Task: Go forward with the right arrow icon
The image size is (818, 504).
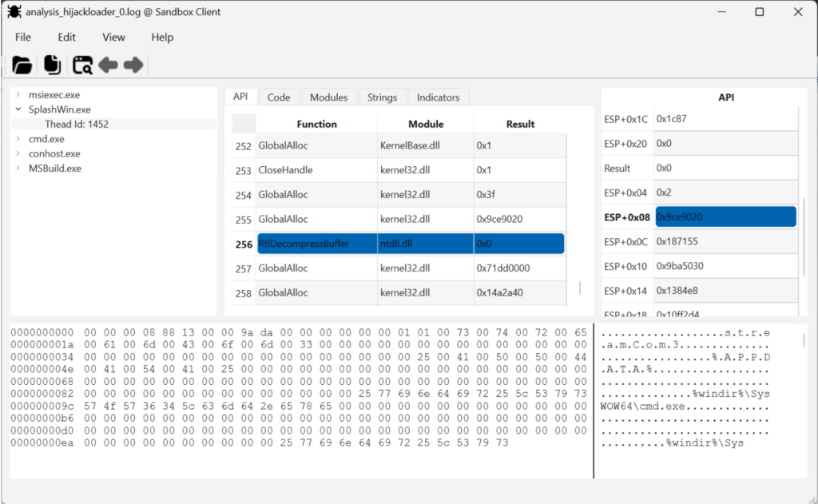Action: point(133,65)
